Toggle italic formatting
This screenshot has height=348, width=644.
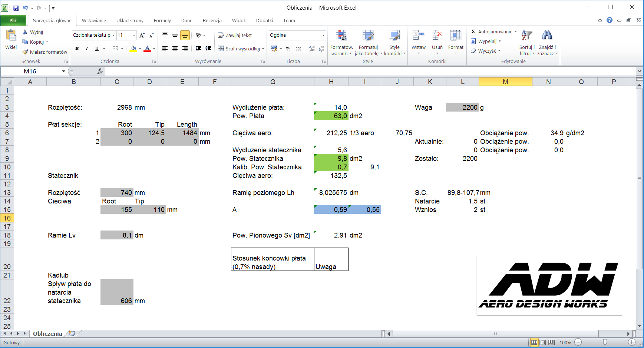click(x=87, y=49)
